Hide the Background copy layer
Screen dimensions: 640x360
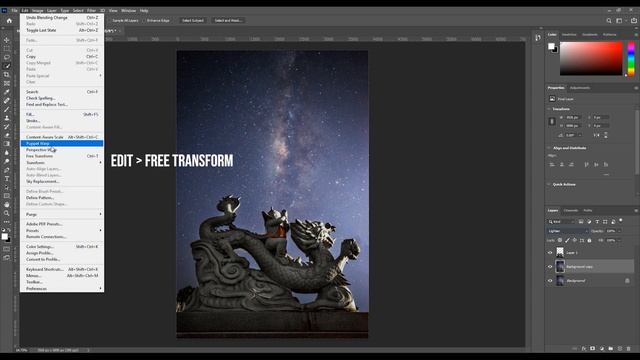click(x=550, y=267)
